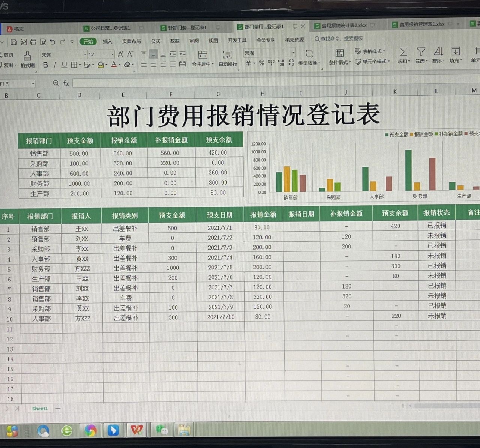Click the insert function (fx) button
480x448 pixels.
point(66,84)
